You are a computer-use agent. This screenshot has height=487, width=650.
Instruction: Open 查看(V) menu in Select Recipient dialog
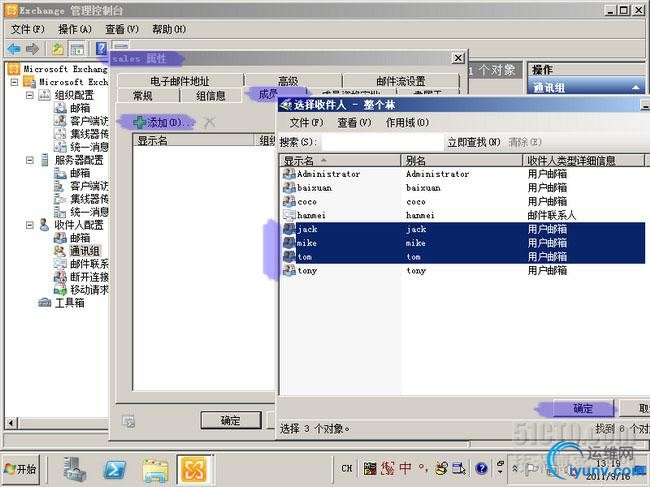[354, 123]
